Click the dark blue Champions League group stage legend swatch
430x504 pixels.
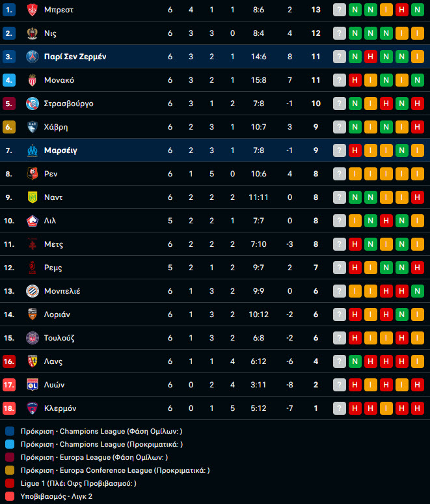click(x=10, y=431)
